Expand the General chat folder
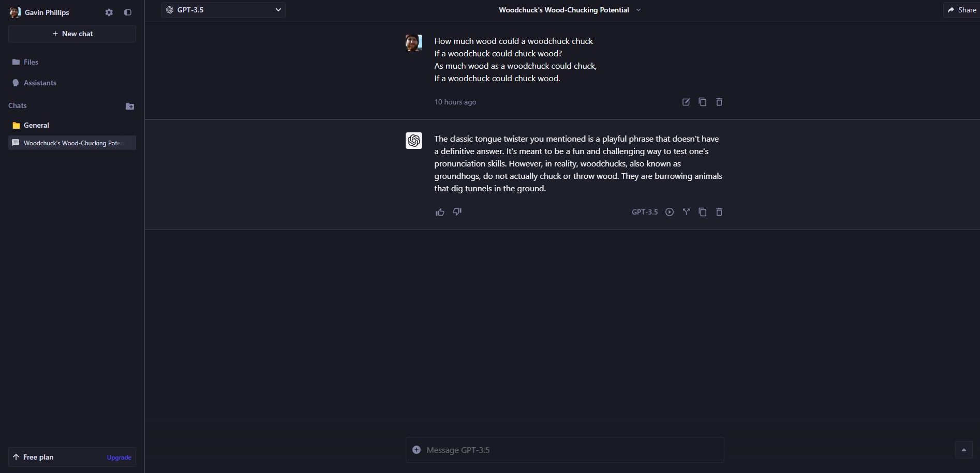The width and height of the screenshot is (980, 473). tap(36, 125)
